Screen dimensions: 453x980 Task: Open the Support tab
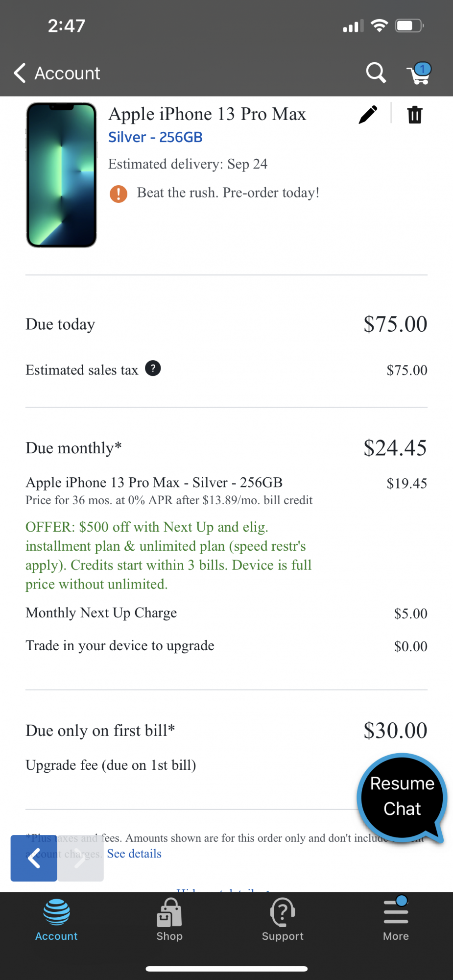pyautogui.click(x=283, y=920)
